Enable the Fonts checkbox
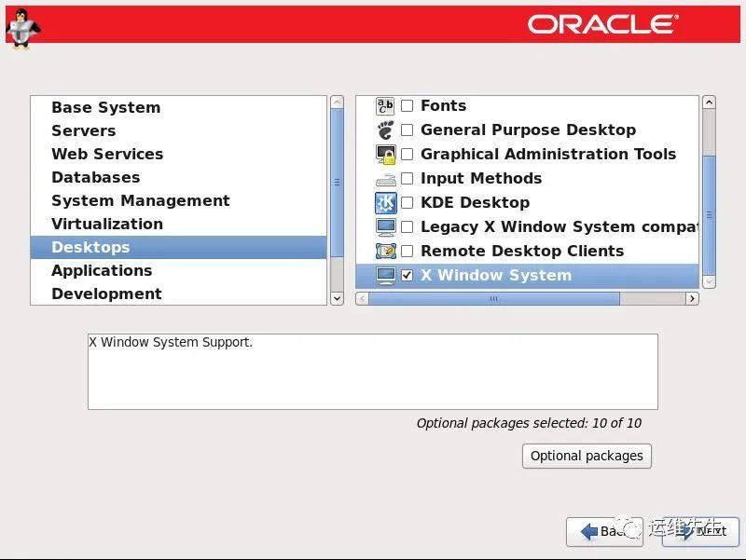This screenshot has height=560, width=746. [407, 105]
